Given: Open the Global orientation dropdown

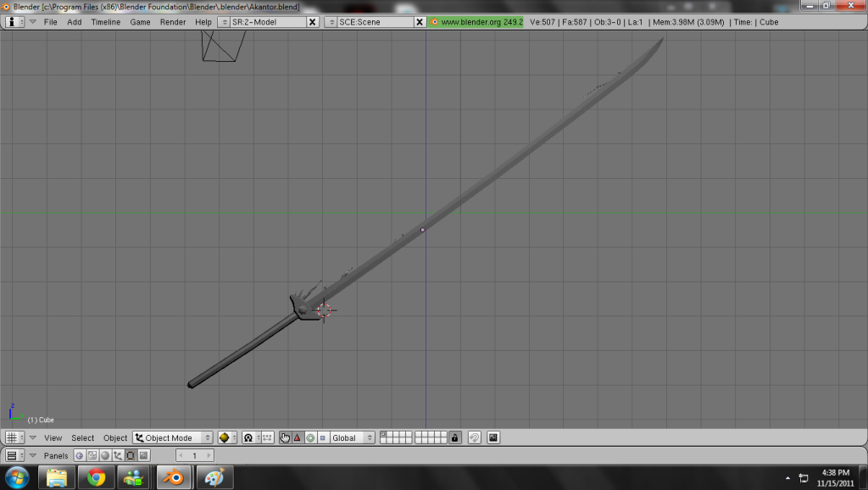Looking at the screenshot, I should [x=352, y=438].
